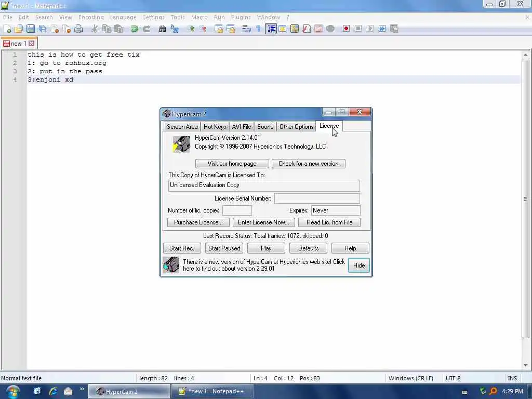Click the Purchase License button
The width and height of the screenshot is (532, 399).
pyautogui.click(x=198, y=222)
